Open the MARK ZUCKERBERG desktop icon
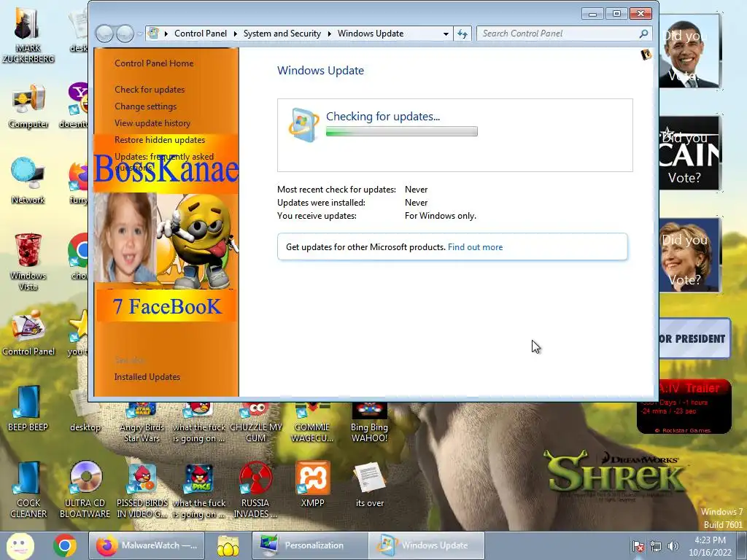This screenshot has width=747, height=560. pyautogui.click(x=28, y=34)
